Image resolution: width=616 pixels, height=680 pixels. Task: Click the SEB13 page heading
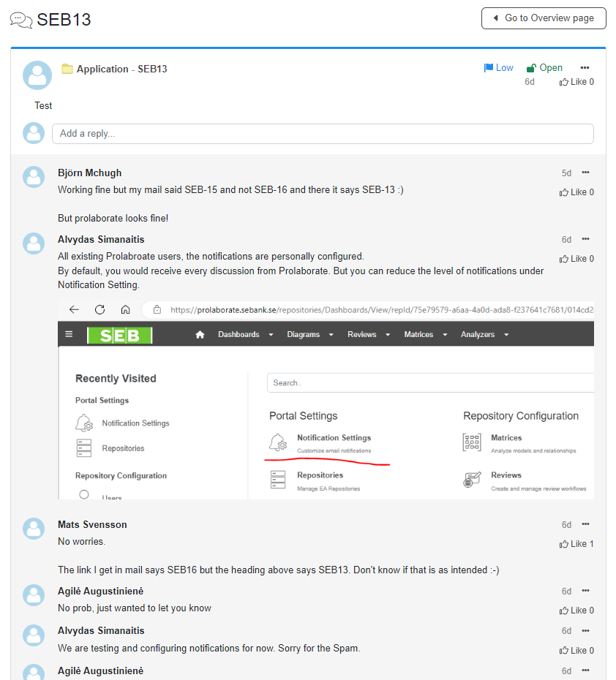pyautogui.click(x=64, y=20)
